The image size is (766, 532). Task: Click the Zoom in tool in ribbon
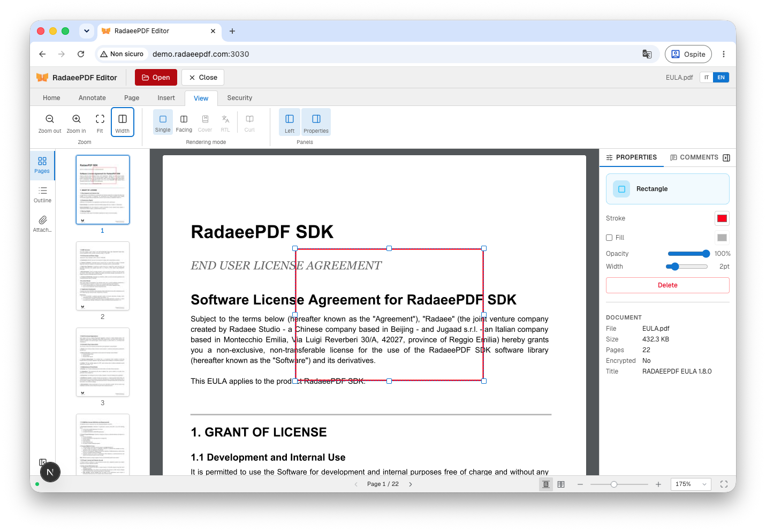(x=77, y=123)
